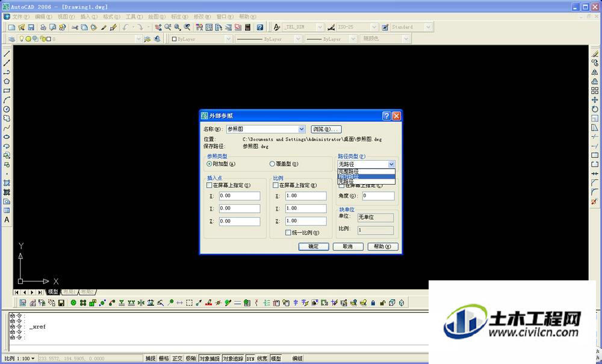Viewport: 602px width, 364px height.
Task: Open the 比例 1:100 scale dropdown in status bar
Action: click(19, 358)
